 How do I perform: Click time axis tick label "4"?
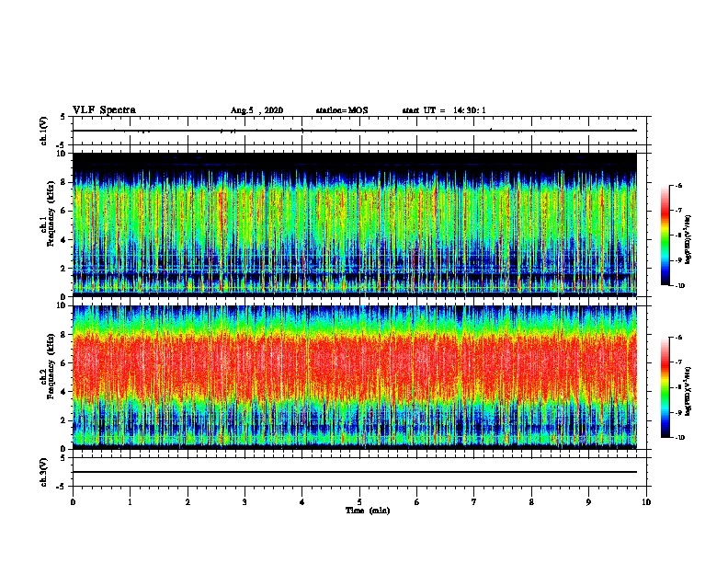pyautogui.click(x=302, y=502)
